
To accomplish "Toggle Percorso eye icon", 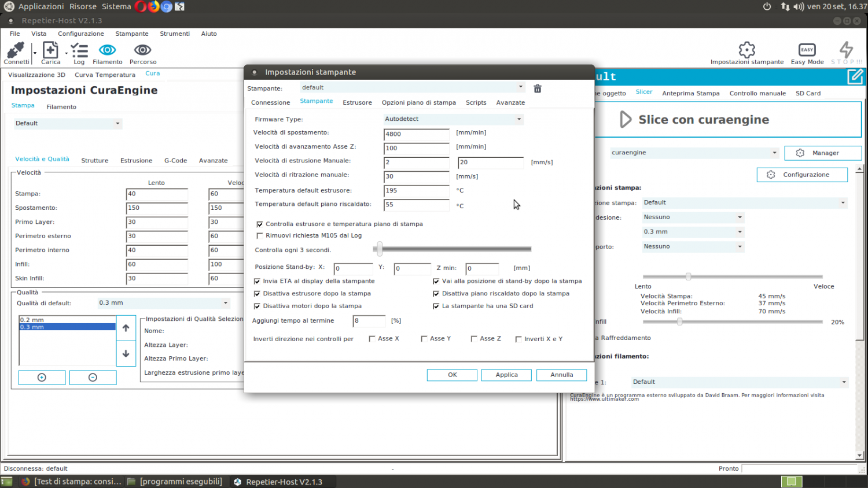I will 142,50.
